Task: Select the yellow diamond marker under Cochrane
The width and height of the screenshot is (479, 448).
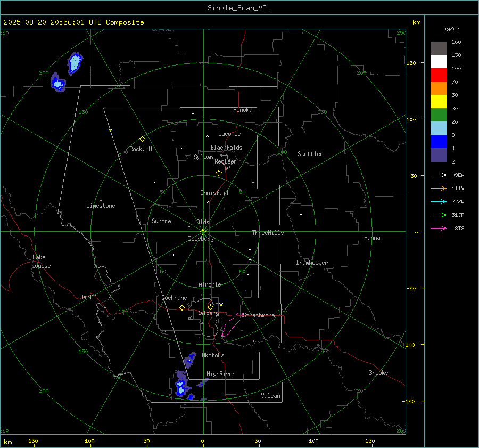Action: coord(183,307)
